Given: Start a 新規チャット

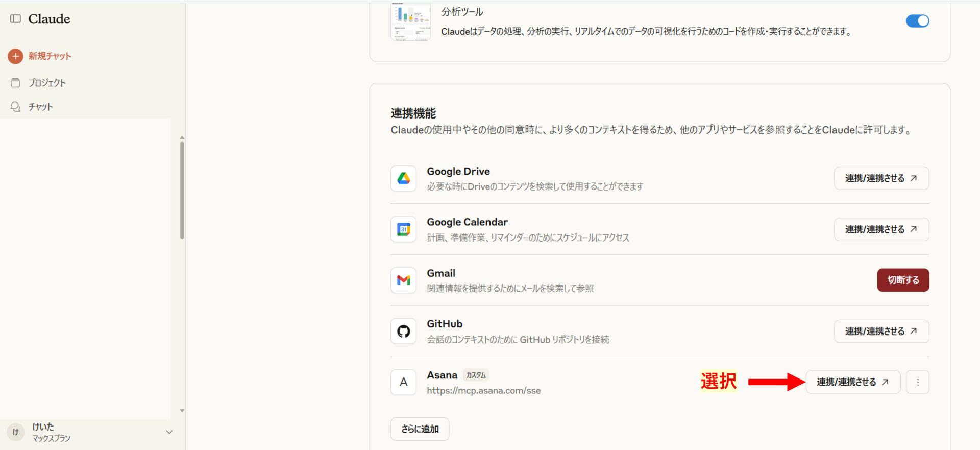Looking at the screenshot, I should point(50,56).
